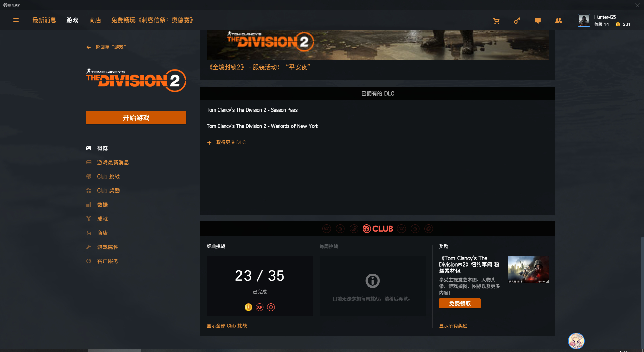Open the chat messages icon

click(x=538, y=21)
